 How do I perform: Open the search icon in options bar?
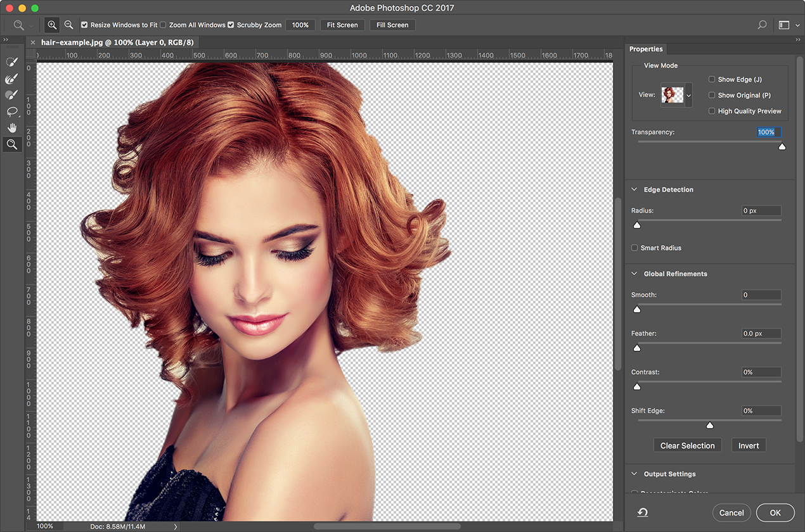pos(762,25)
